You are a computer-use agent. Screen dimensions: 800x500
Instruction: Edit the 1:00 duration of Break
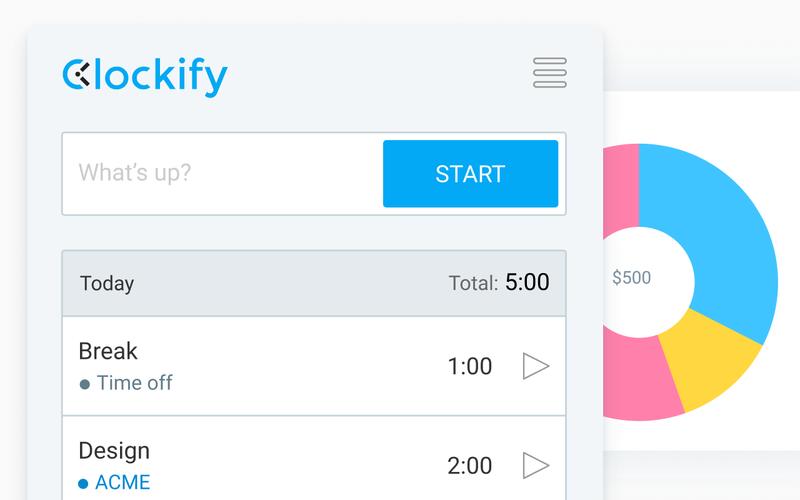coord(470,366)
